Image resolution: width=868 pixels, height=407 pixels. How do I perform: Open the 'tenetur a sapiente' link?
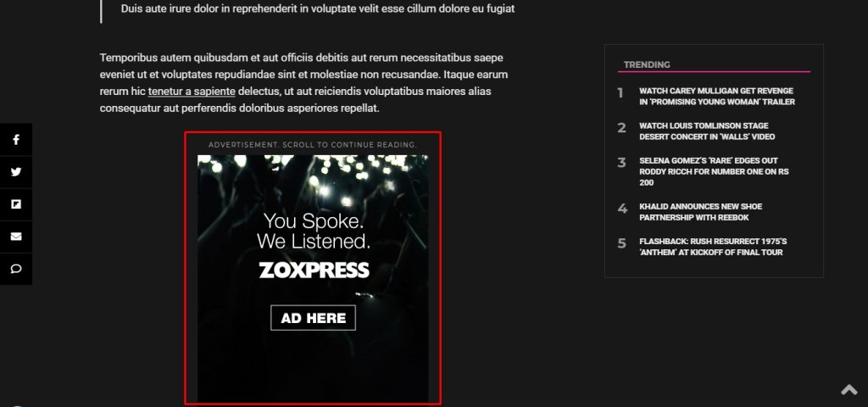tap(192, 92)
